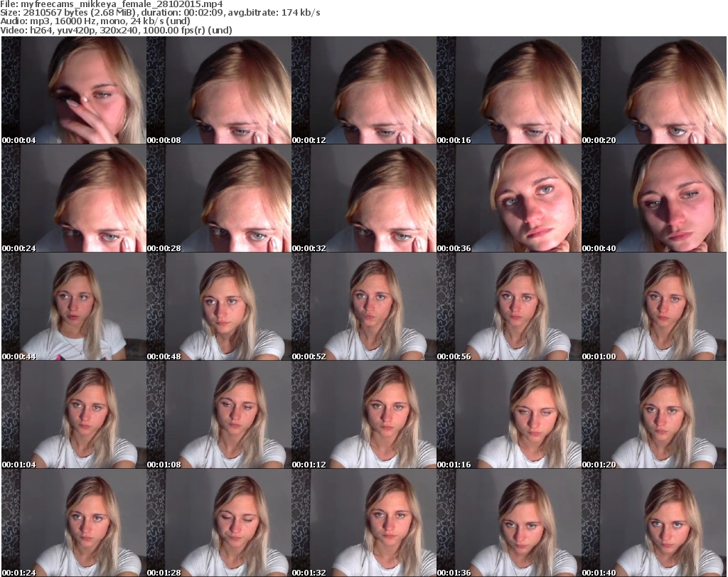
Task: Open the thumbnail timestamped 00:00:40
Action: (654, 198)
